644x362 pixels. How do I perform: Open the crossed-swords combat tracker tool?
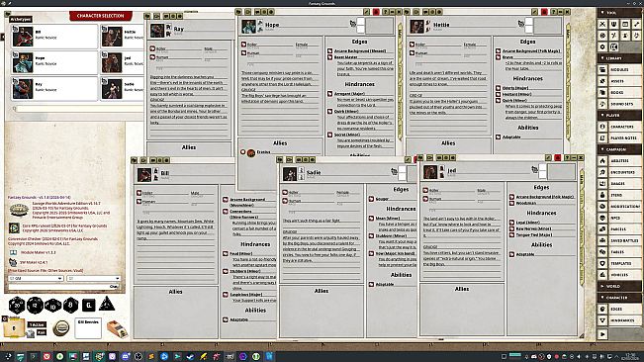click(x=602, y=24)
